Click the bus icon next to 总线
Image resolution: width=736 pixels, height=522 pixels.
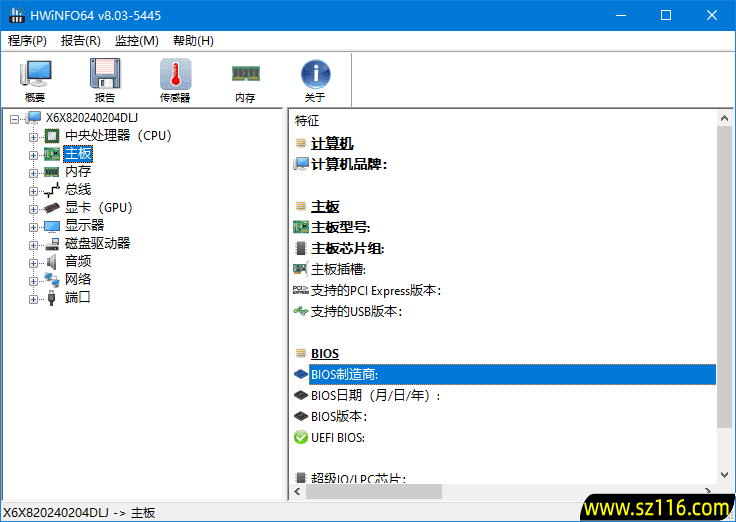[52, 190]
